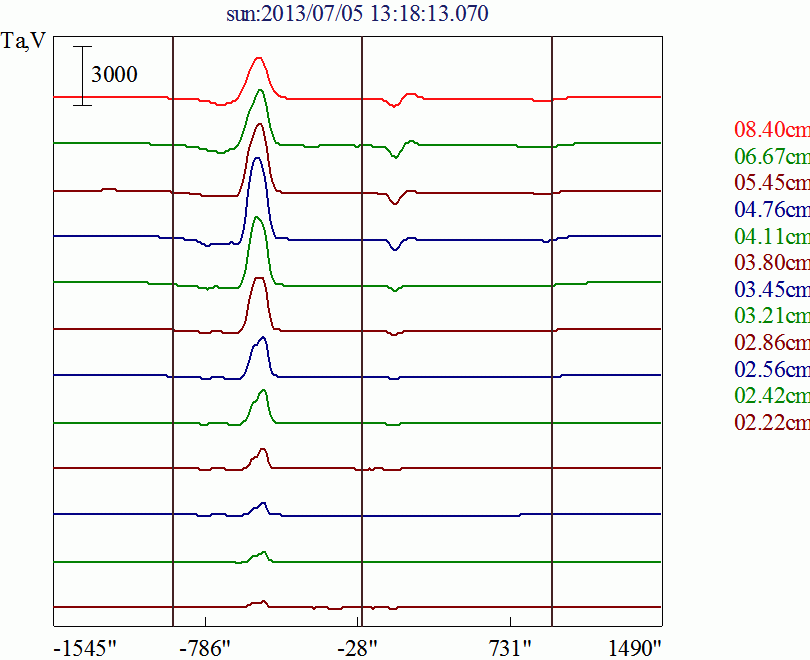The width and height of the screenshot is (810, 660).
Task: Select the 02.22cm legend entry
Action: click(x=772, y=422)
